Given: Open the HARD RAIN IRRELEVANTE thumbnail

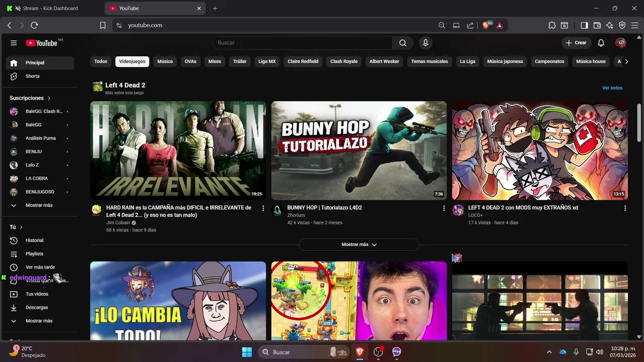Looking at the screenshot, I should click(x=178, y=151).
